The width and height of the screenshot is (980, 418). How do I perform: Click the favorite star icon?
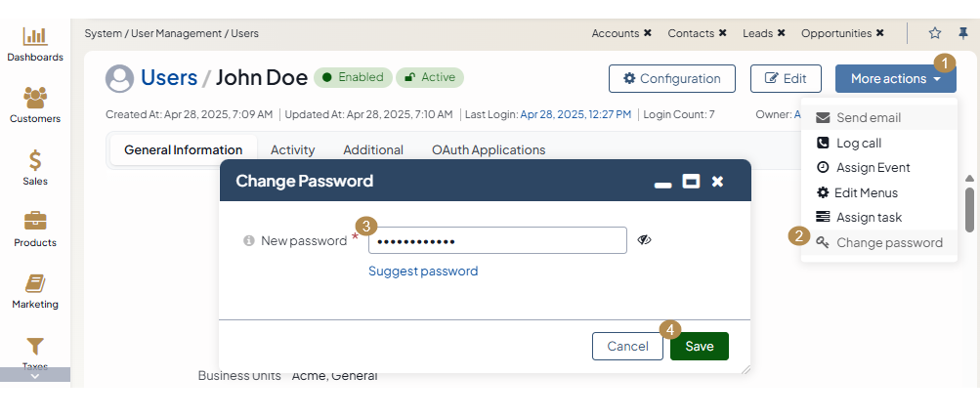click(935, 33)
